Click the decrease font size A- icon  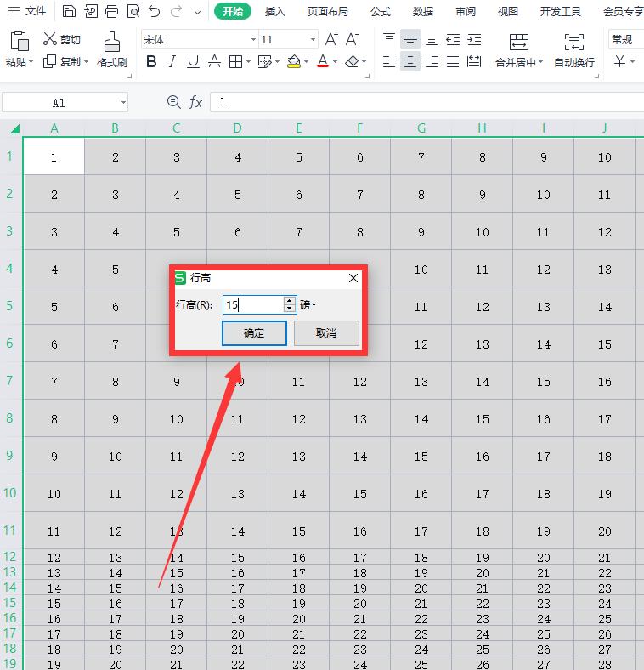click(x=353, y=39)
